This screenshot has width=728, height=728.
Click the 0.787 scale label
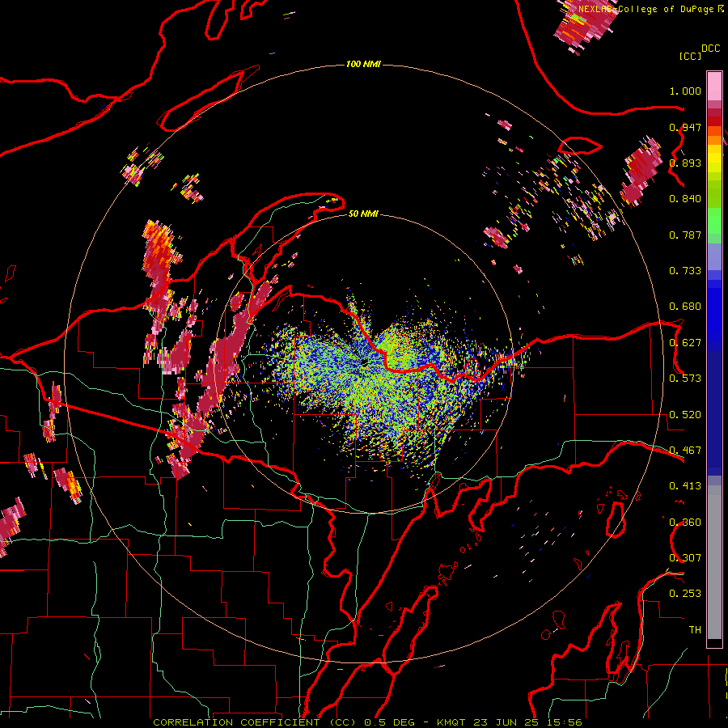pyautogui.click(x=685, y=235)
